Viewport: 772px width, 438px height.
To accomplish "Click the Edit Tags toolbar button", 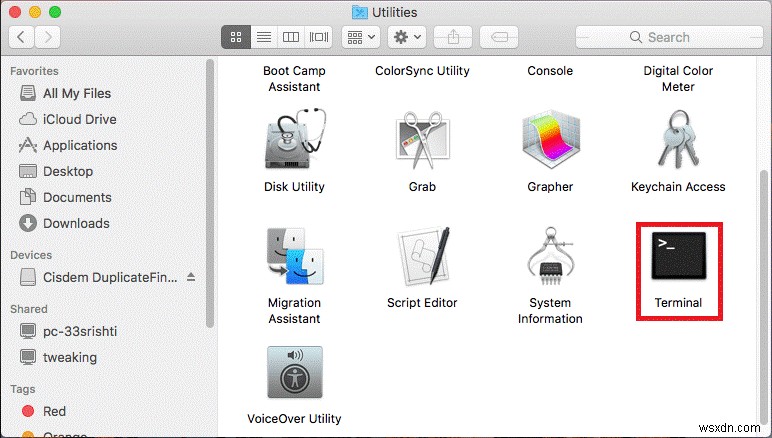I will click(499, 37).
